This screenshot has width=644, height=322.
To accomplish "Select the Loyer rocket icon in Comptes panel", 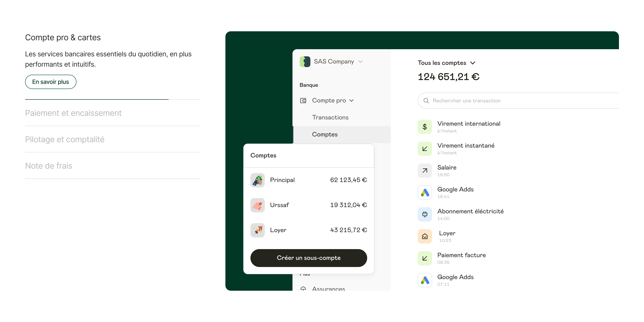I will [x=257, y=230].
